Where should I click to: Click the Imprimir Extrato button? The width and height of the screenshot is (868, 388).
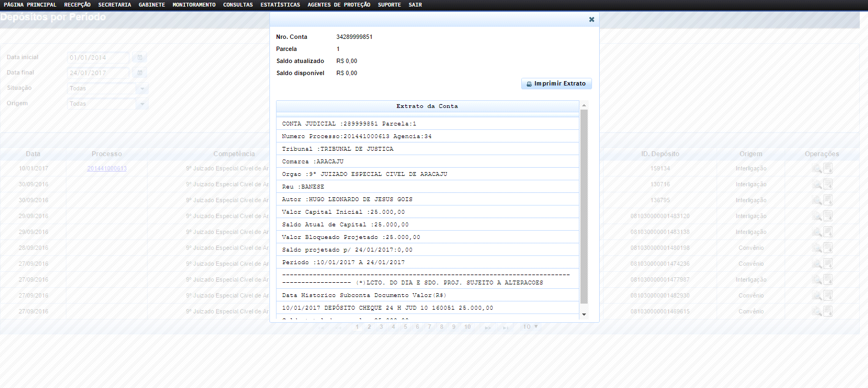(x=556, y=84)
